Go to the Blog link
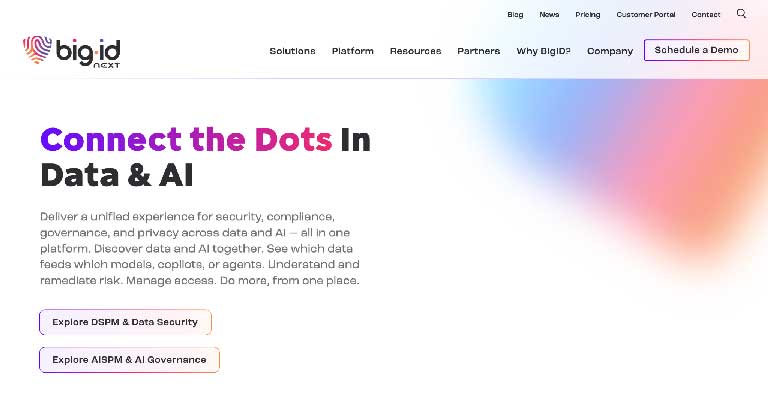The height and width of the screenshot is (410, 768). [x=515, y=15]
